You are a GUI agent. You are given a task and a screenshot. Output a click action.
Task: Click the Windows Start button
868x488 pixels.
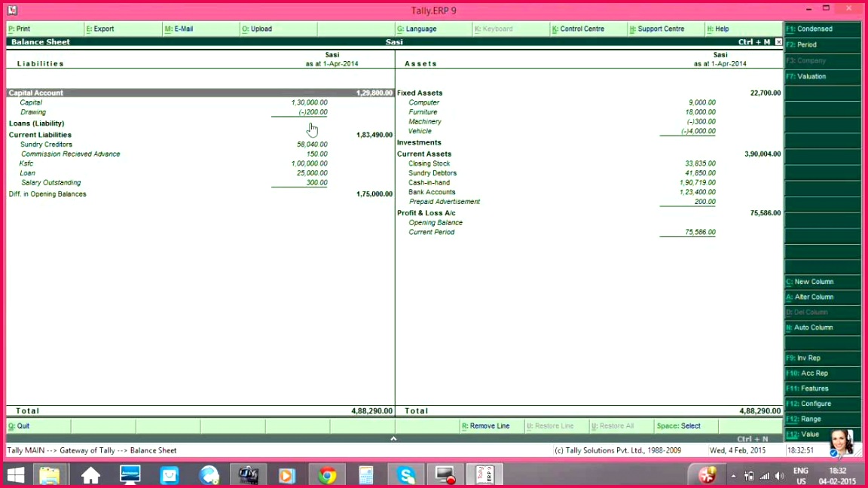point(15,475)
